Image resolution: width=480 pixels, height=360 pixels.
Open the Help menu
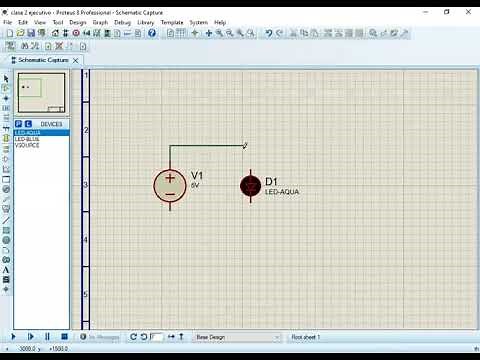tap(220, 22)
